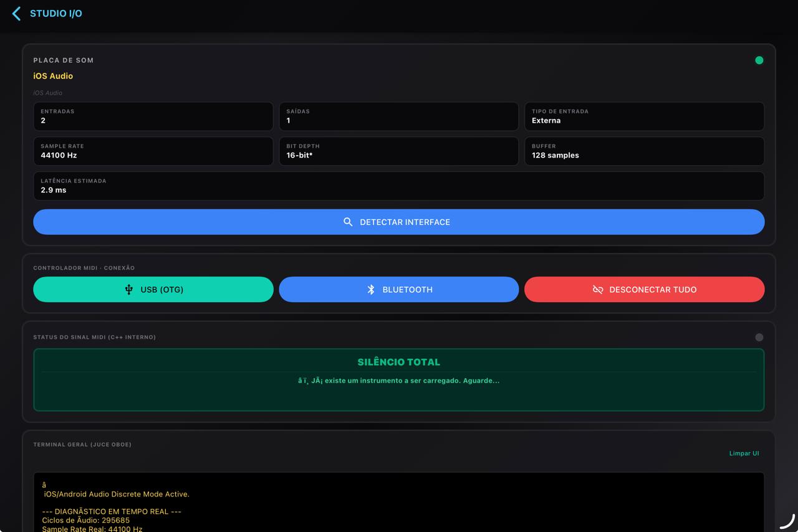Click the CONTROLADOR MIDI · CONEXÃO label
Viewport: 798px width, 532px height.
84,268
